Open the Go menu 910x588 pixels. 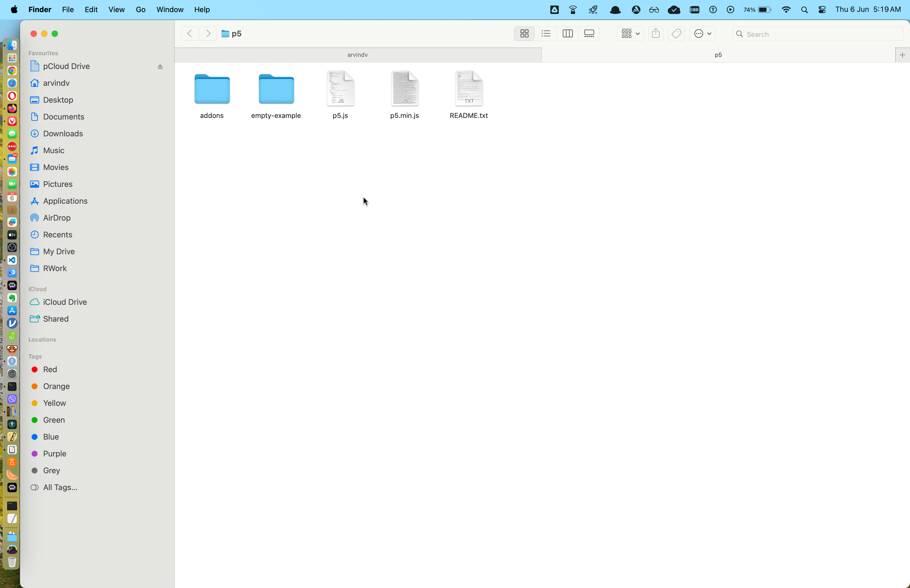point(141,9)
